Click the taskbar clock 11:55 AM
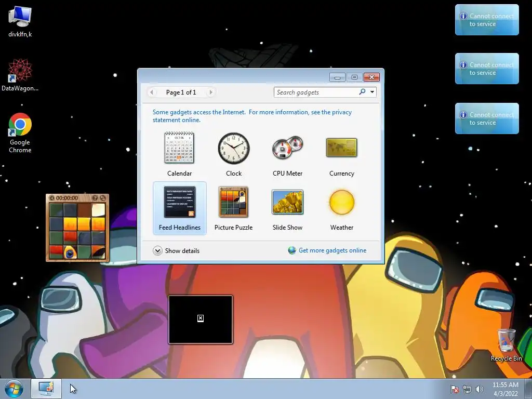The height and width of the screenshot is (399, 532). click(x=505, y=389)
